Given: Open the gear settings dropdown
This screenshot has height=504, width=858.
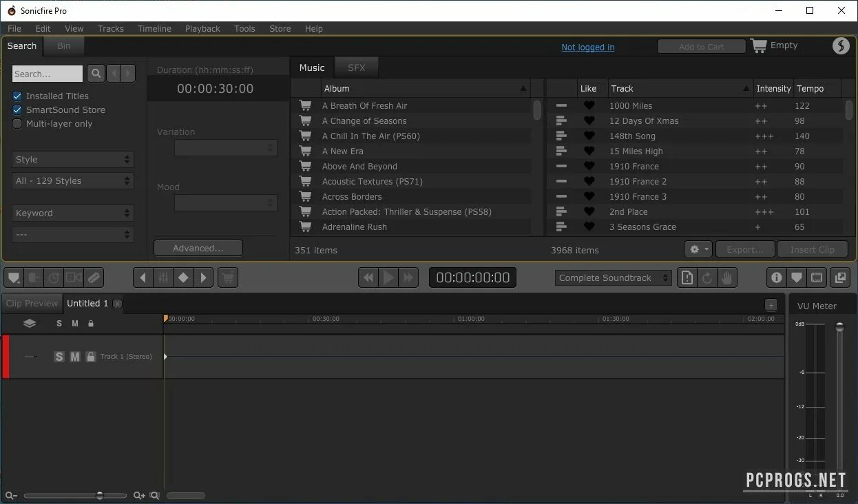Looking at the screenshot, I should [699, 249].
